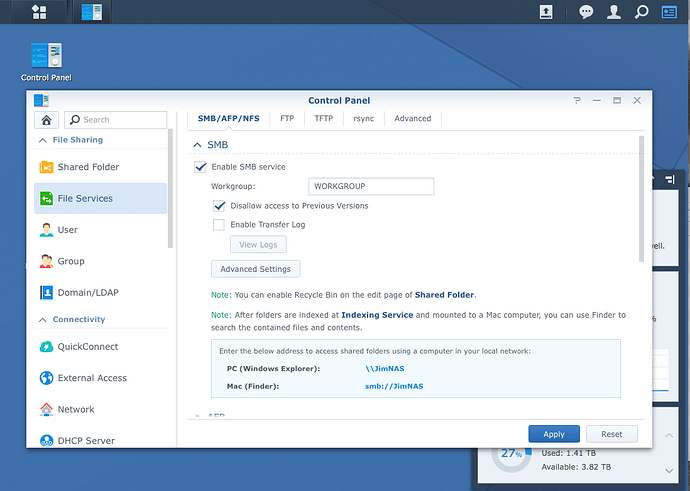Toggle Disallow access to Previous Versions
Image resolution: width=690 pixels, height=491 pixels.
[x=219, y=206]
